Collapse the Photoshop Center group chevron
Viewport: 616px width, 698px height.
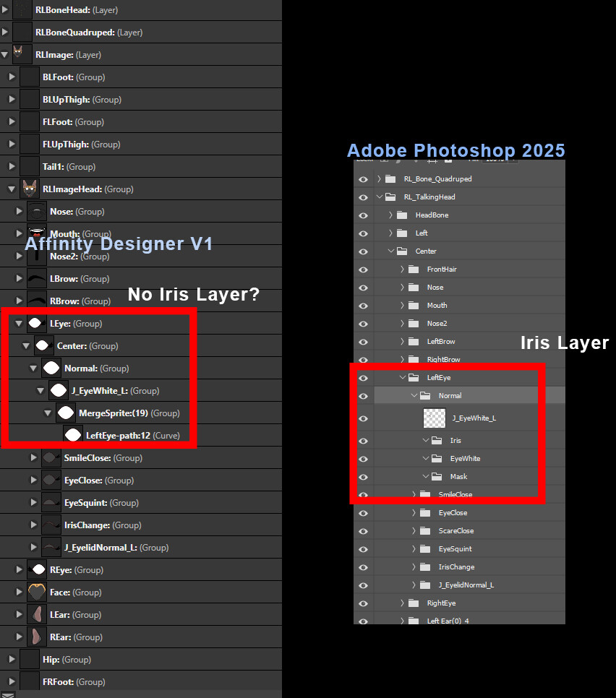pyautogui.click(x=391, y=251)
